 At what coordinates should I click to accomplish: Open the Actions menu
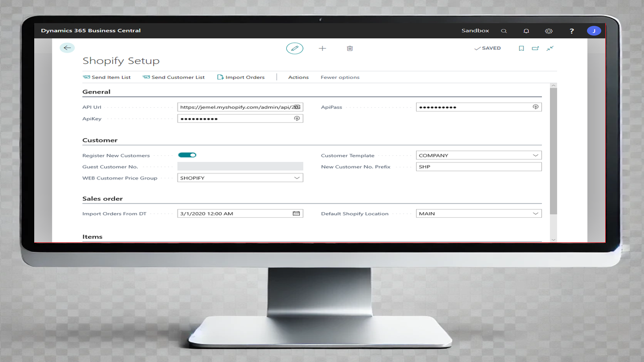(298, 77)
